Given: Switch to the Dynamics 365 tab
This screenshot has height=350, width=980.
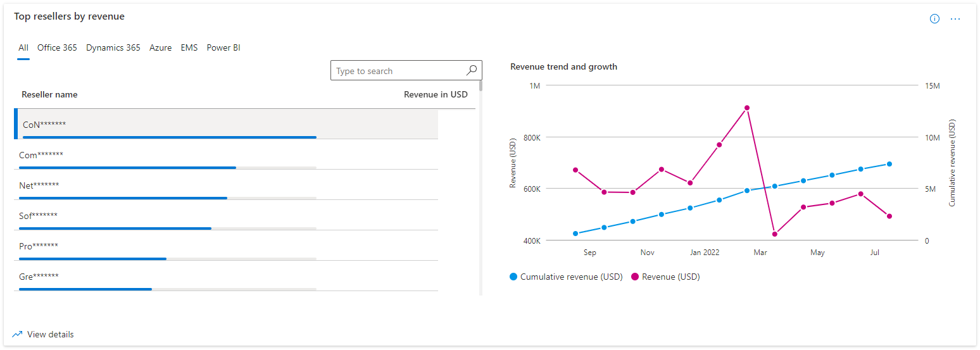Looking at the screenshot, I should (x=113, y=47).
